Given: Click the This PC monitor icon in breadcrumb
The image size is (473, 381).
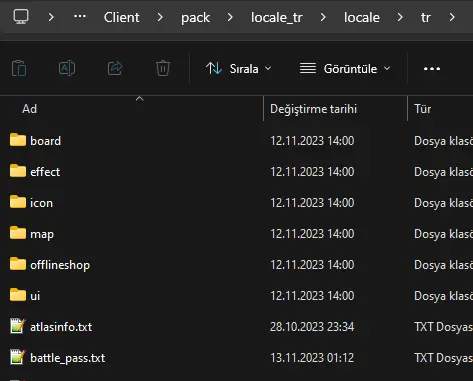Looking at the screenshot, I should click(21, 17).
